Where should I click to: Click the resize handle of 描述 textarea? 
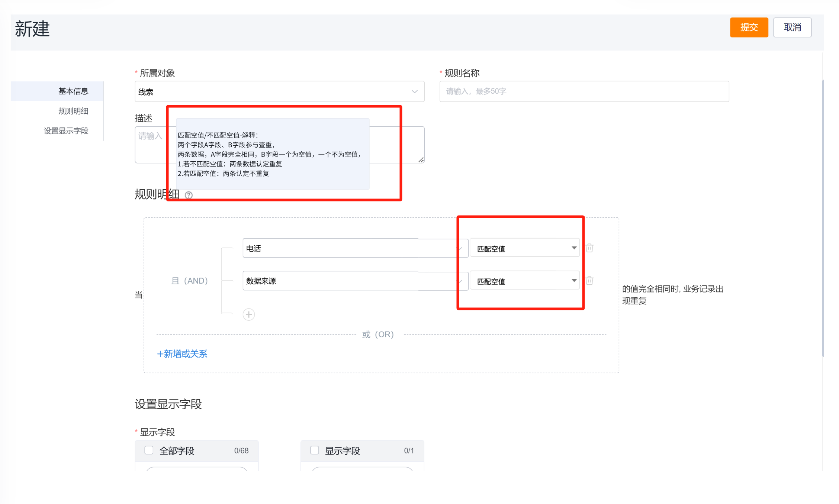click(421, 160)
